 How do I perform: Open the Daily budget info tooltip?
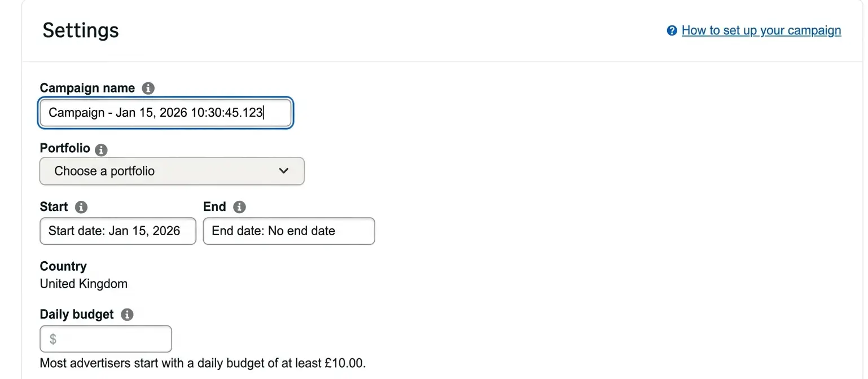tap(126, 315)
